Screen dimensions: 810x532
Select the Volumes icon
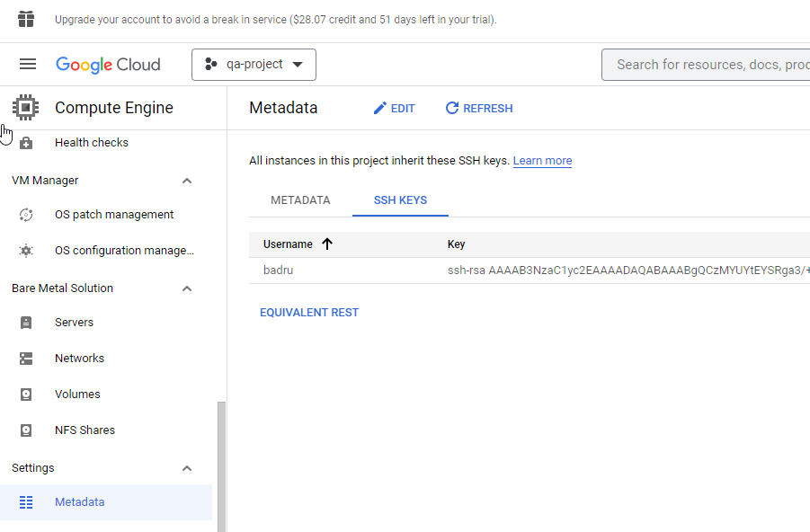26,394
